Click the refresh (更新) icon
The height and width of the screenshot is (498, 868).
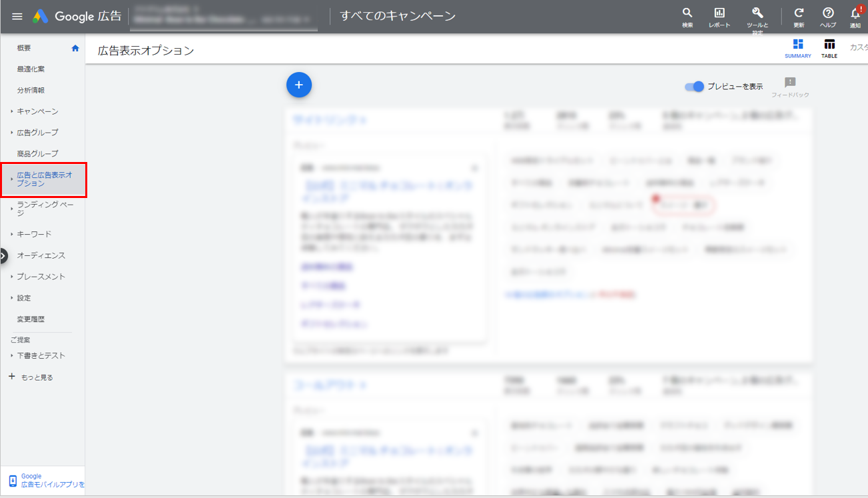click(799, 13)
